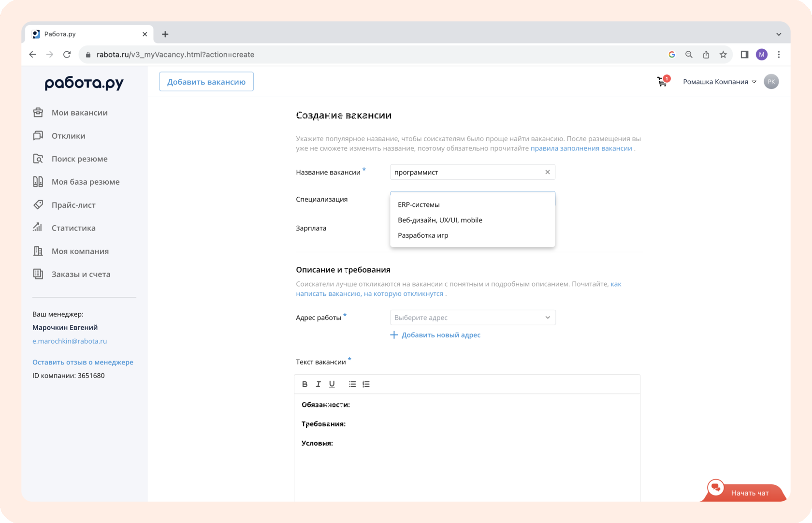Go to Статистика in sidebar
The image size is (812, 523).
click(73, 228)
